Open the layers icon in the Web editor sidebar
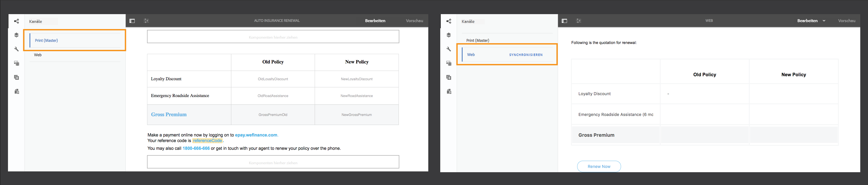Viewport: 868px width, 185px height. 449,35
